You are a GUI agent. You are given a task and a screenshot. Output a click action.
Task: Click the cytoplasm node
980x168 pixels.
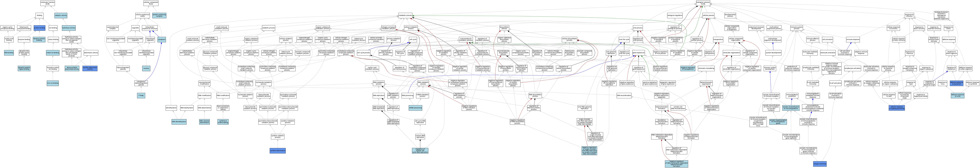(x=162, y=39)
